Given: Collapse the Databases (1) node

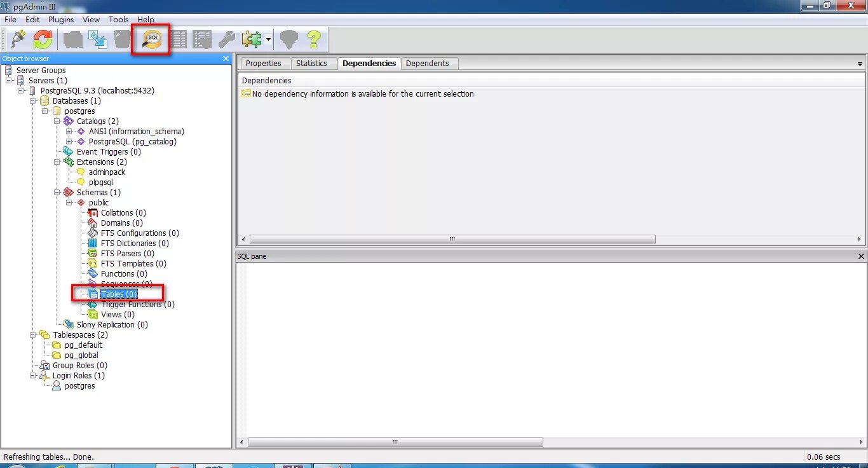Looking at the screenshot, I should coord(33,101).
